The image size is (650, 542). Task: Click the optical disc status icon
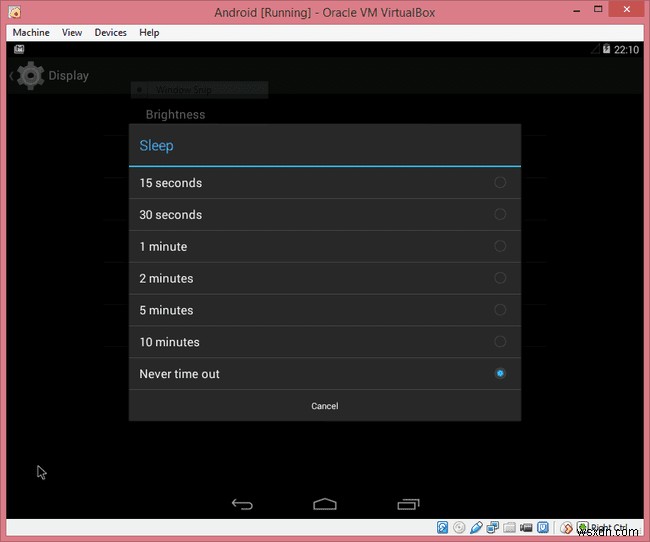point(459,527)
